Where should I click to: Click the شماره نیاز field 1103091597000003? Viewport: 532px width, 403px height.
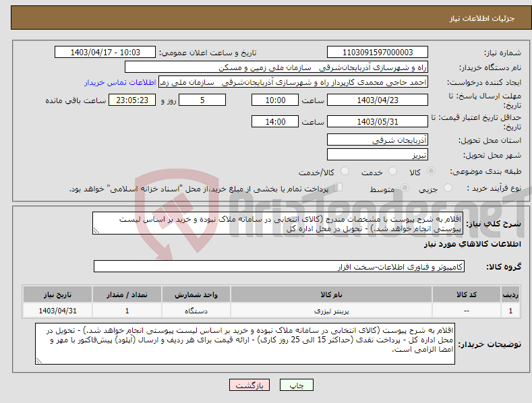[378, 53]
